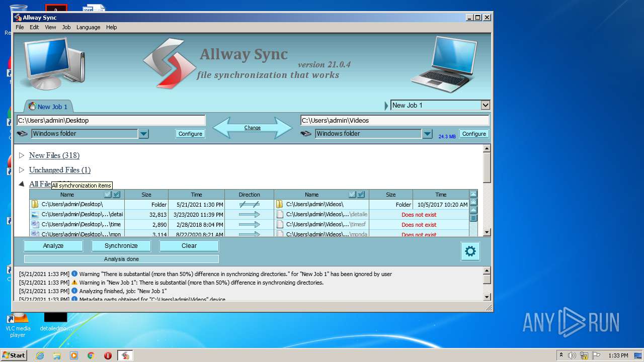Click the right arrow direction for detai row
The height and width of the screenshot is (362, 644).
pos(249,214)
